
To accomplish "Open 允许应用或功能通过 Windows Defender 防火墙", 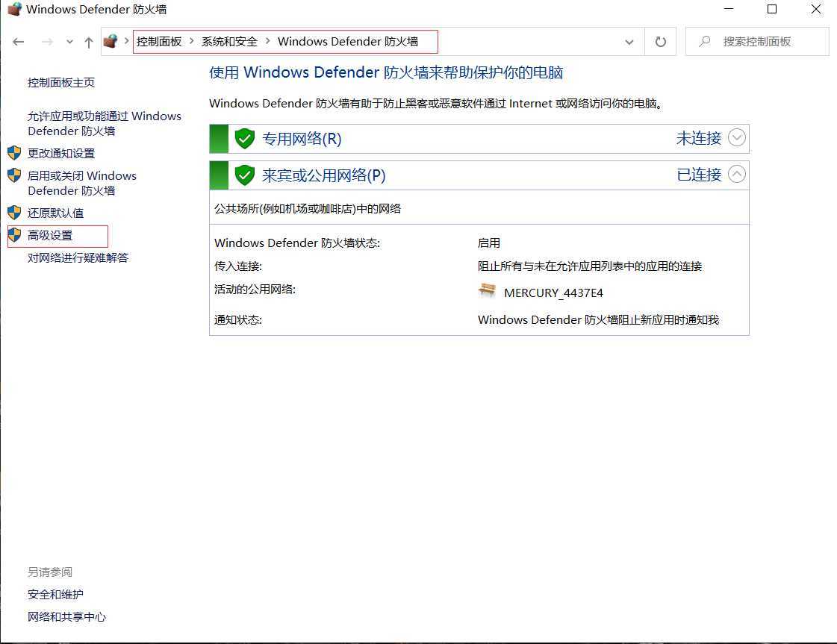I will click(104, 123).
